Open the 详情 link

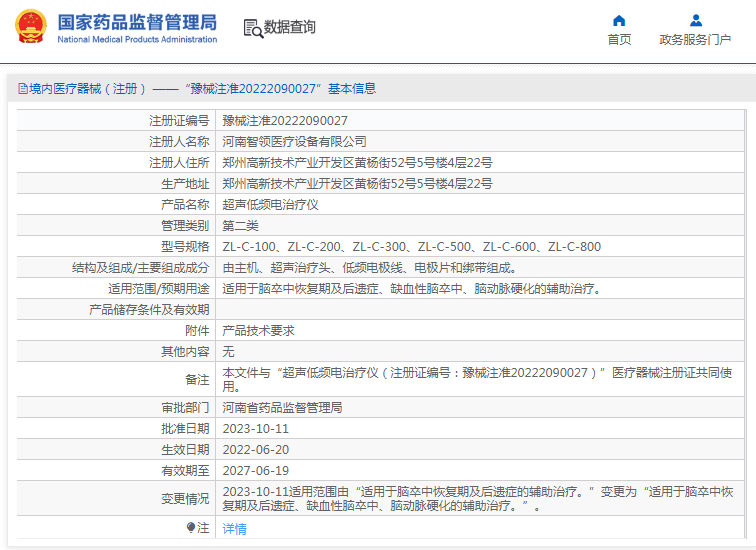234,529
